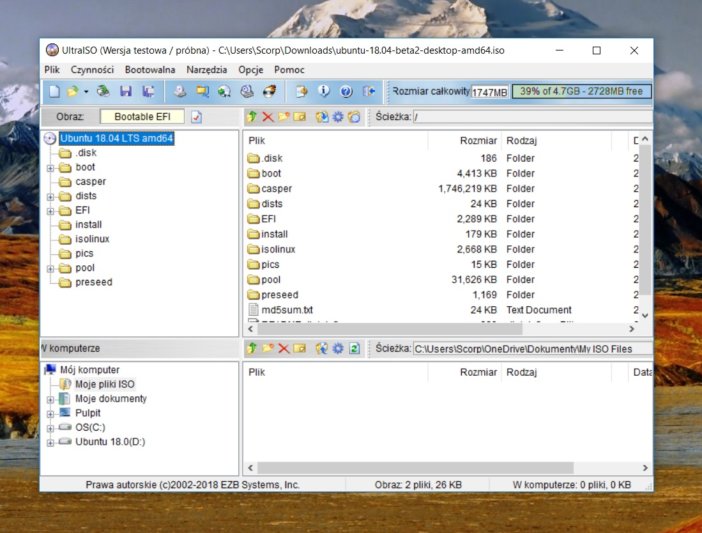
Task: Click the Register/properties page icon
Action: point(302,91)
